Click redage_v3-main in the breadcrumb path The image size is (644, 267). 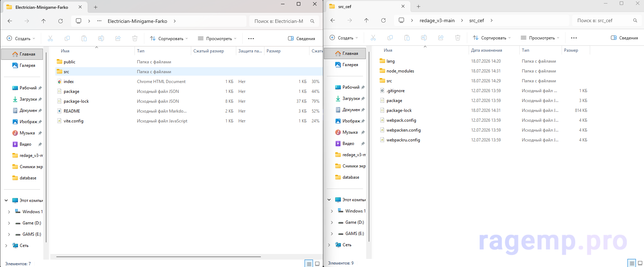pyautogui.click(x=437, y=20)
